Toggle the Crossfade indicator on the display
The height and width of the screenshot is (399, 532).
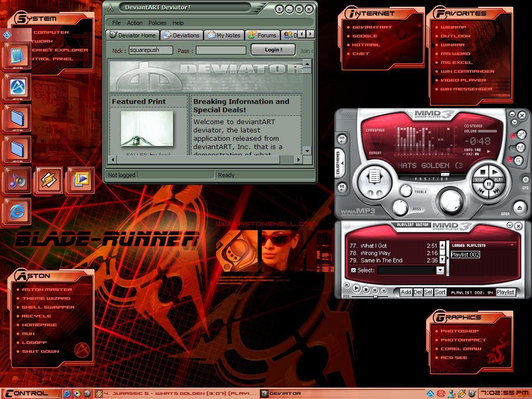click(x=375, y=130)
